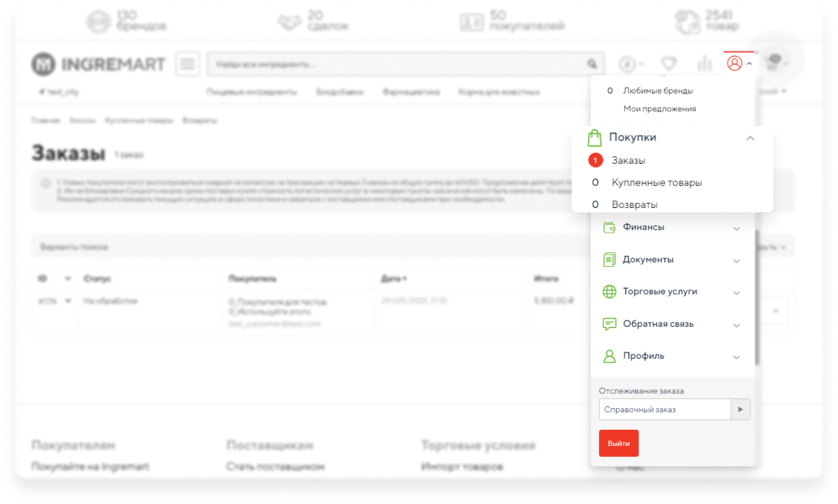The height and width of the screenshot is (504, 838).
Task: Click the Покупатель column header
Action: point(252,279)
